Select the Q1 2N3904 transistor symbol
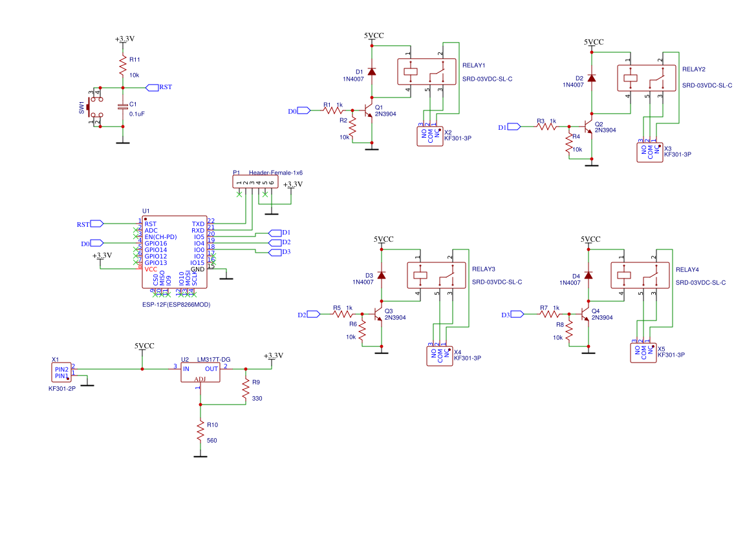756x535 pixels. pos(369,110)
